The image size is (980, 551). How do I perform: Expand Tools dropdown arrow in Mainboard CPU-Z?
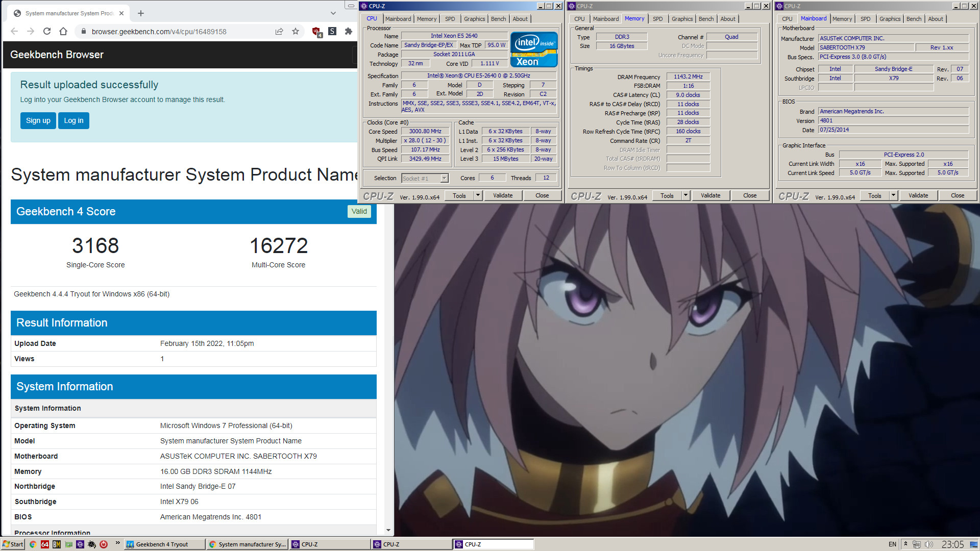(894, 195)
